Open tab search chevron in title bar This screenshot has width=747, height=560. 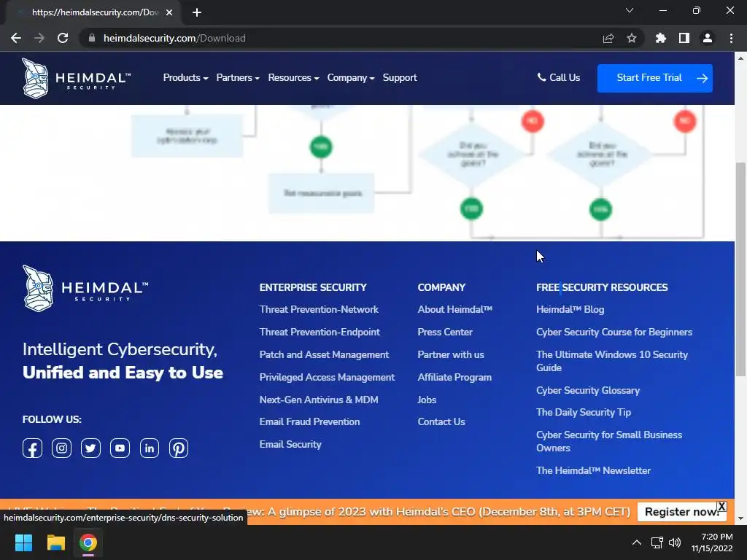(x=630, y=10)
